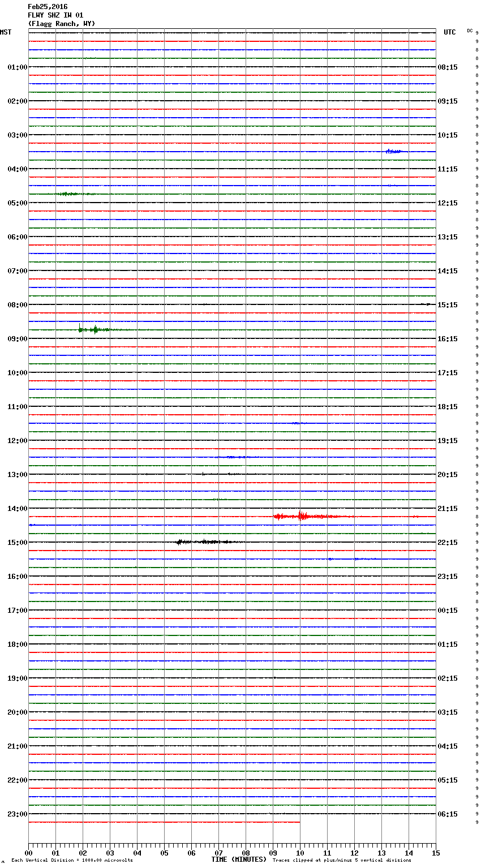The image size is (481, 868).
Task: Click minute tick label 05 on bottom axis
Action: (164, 853)
